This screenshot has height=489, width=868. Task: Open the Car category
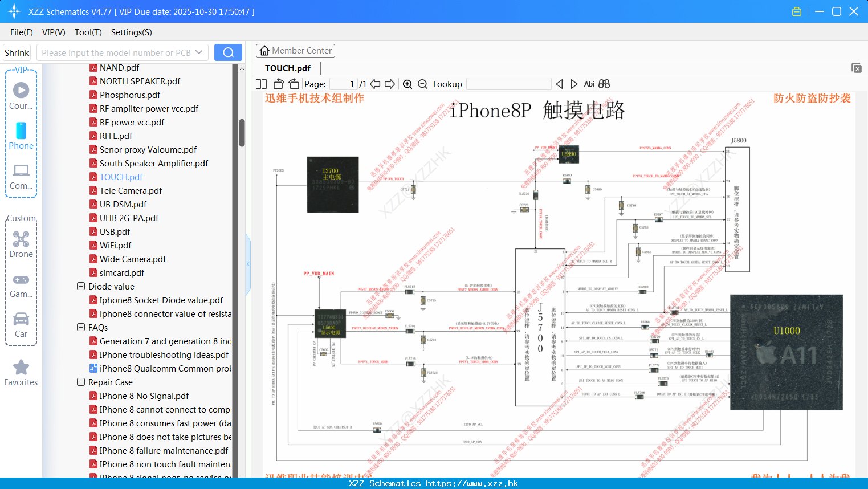pyautogui.click(x=21, y=325)
